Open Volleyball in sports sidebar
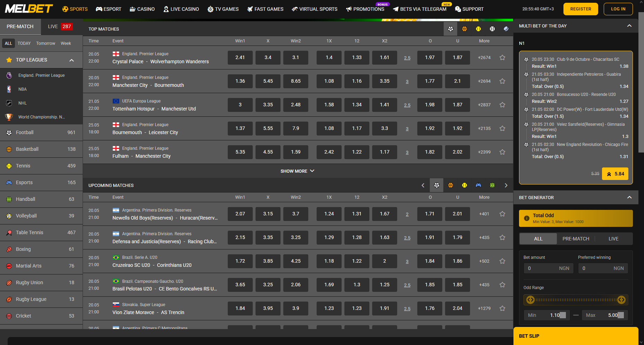The width and height of the screenshot is (644, 345). click(x=41, y=216)
